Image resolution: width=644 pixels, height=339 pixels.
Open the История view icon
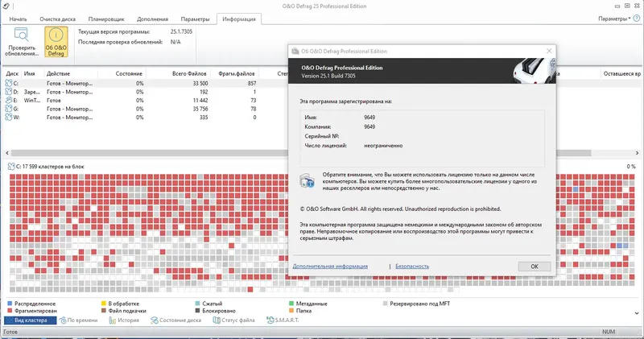(113, 320)
